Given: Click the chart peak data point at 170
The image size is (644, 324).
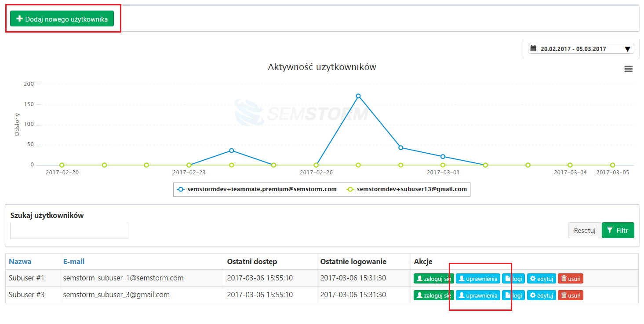Looking at the screenshot, I should pyautogui.click(x=358, y=96).
